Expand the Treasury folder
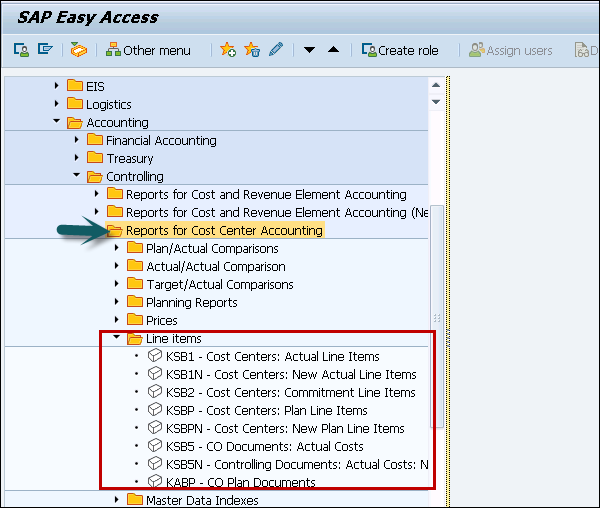The width and height of the screenshot is (600, 508). point(77,157)
